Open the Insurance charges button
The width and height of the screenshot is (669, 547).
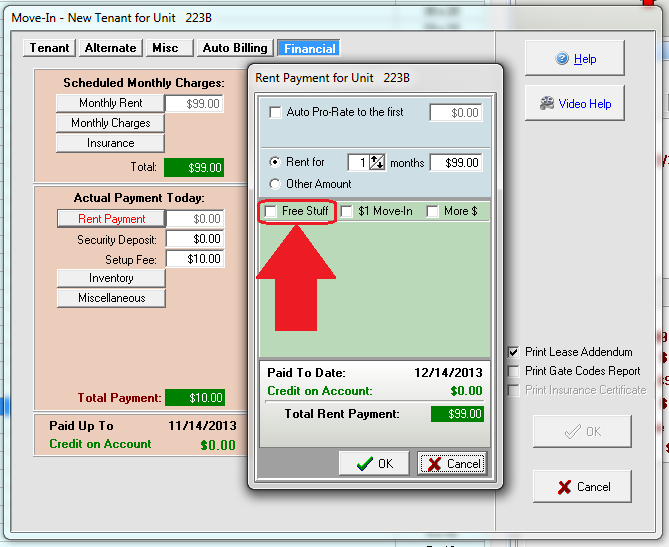(110, 143)
